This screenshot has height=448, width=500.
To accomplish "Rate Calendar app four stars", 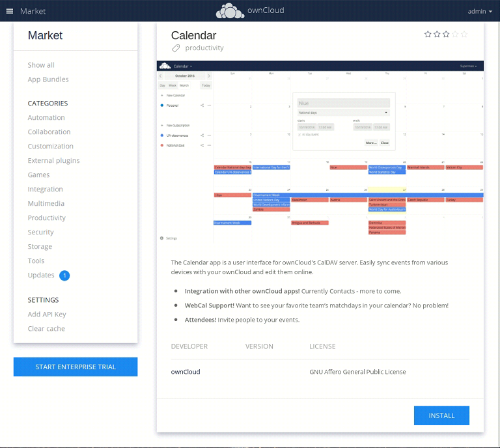I will [x=455, y=34].
